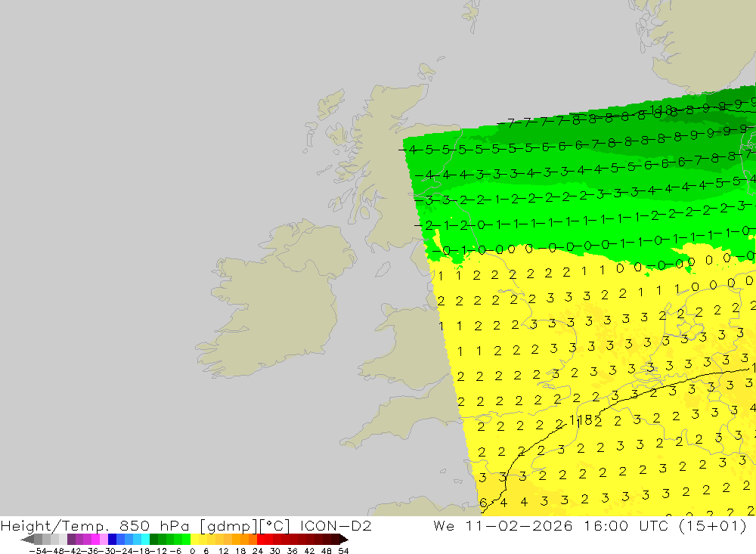Click the legend label 54 at right end
Screen dimensions: 756x554
tap(343, 551)
